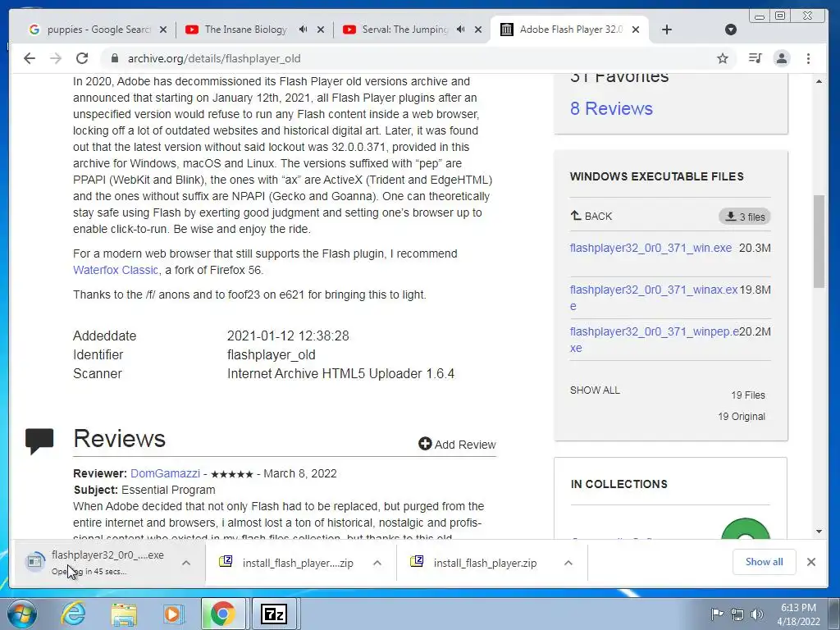
Task: Click SHOW ALL download options
Action: coord(595,390)
